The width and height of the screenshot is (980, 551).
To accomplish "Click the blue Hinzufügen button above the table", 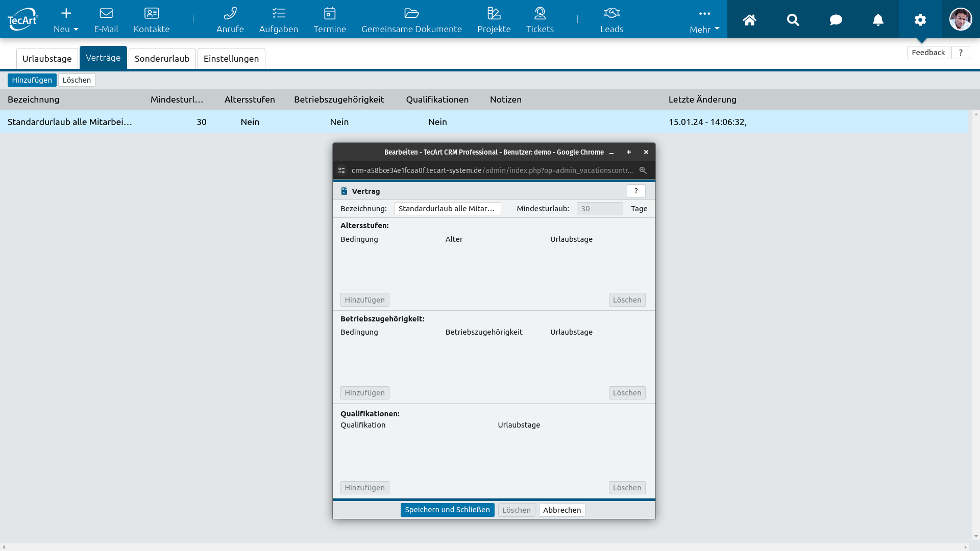I will coord(32,80).
